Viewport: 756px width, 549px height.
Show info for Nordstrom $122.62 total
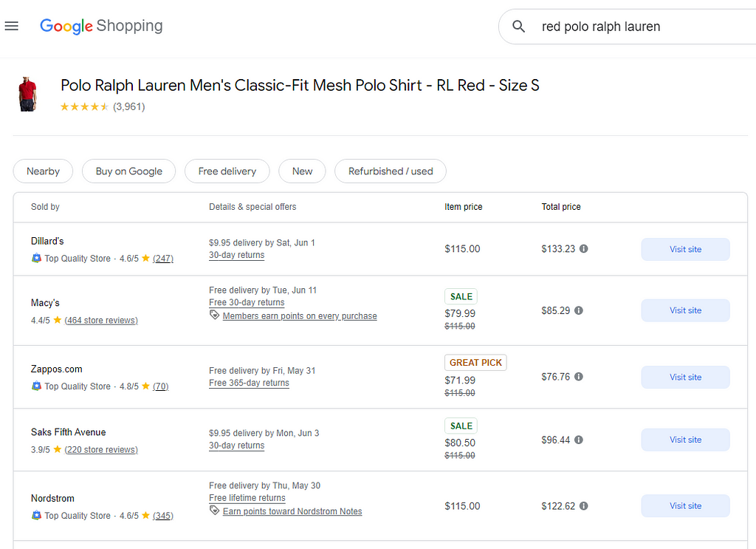pos(583,506)
